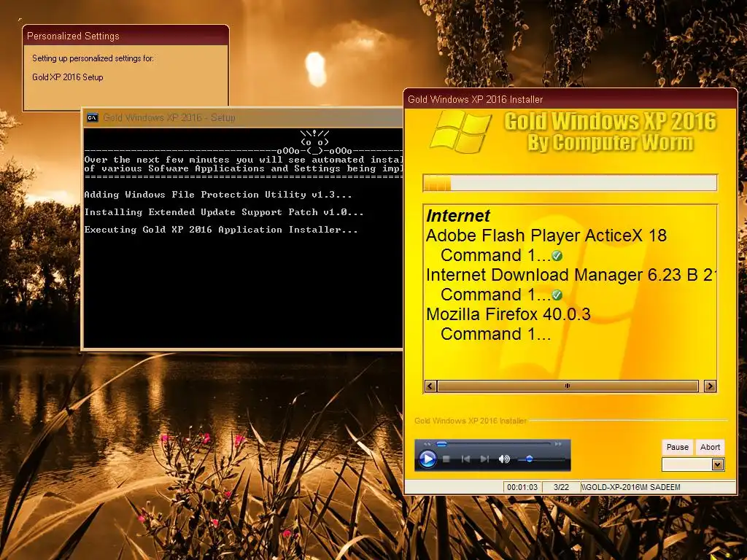Image resolution: width=747 pixels, height=560 pixels.
Task: Open the dropdown below Pause and Abort
Action: click(x=718, y=464)
